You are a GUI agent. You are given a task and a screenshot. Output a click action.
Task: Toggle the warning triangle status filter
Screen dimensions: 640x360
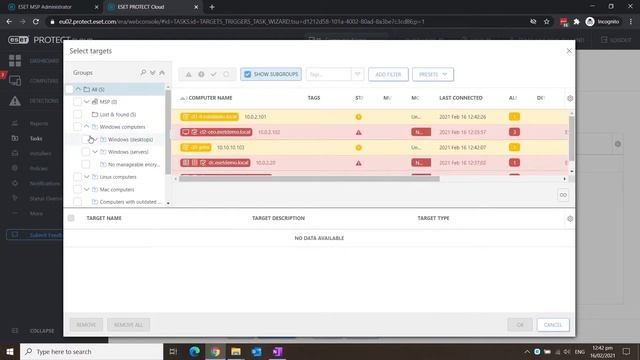(x=189, y=74)
